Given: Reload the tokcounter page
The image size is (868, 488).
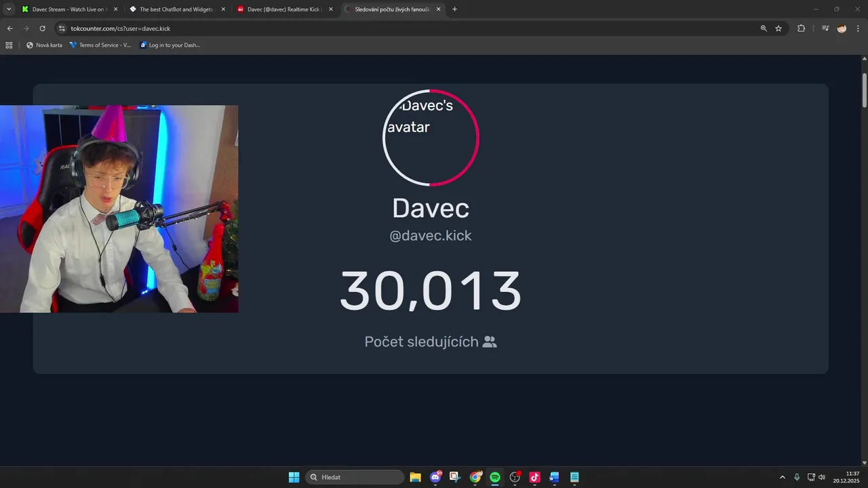Looking at the screenshot, I should (42, 28).
